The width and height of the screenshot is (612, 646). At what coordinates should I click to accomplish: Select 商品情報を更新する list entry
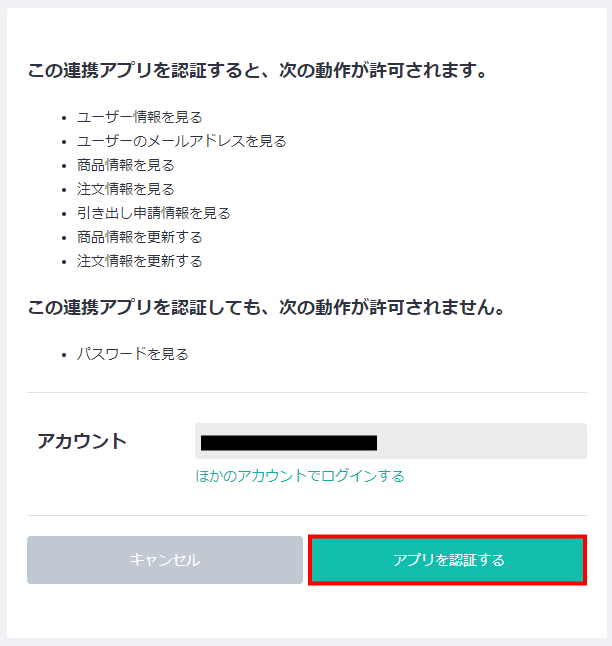coord(140,237)
